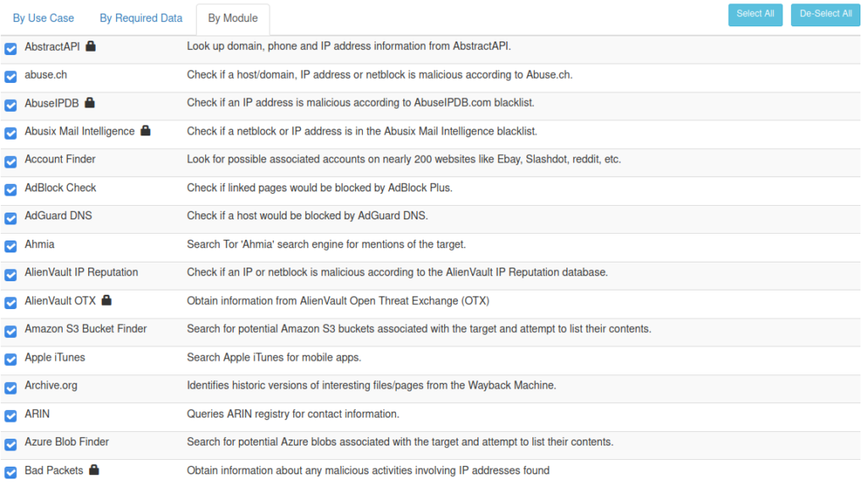
Task: Click the lock icon beside AbuseIPDB
Action: tap(90, 102)
